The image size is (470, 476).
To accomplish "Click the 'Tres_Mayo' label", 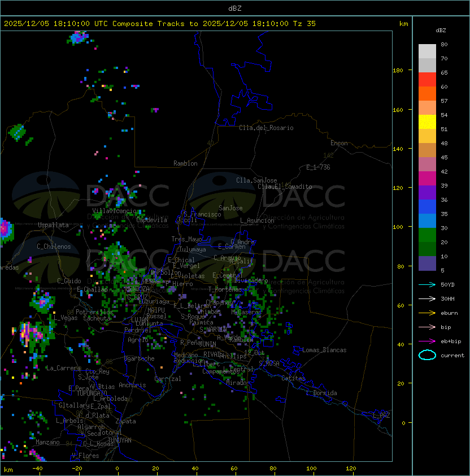I will (186, 240).
